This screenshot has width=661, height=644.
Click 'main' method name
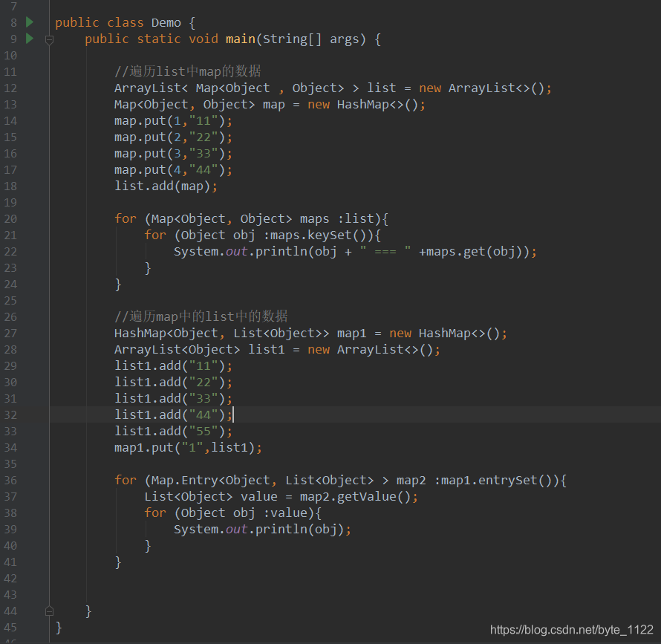click(241, 39)
